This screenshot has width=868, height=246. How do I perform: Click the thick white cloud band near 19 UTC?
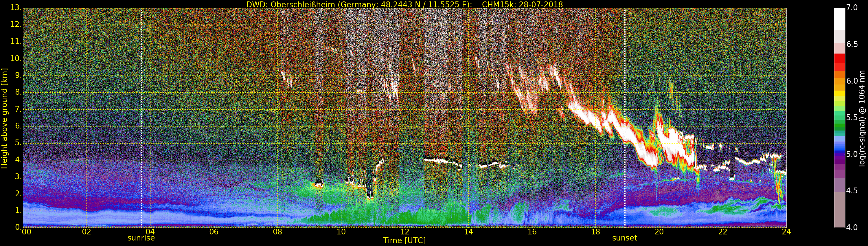coord(627,133)
